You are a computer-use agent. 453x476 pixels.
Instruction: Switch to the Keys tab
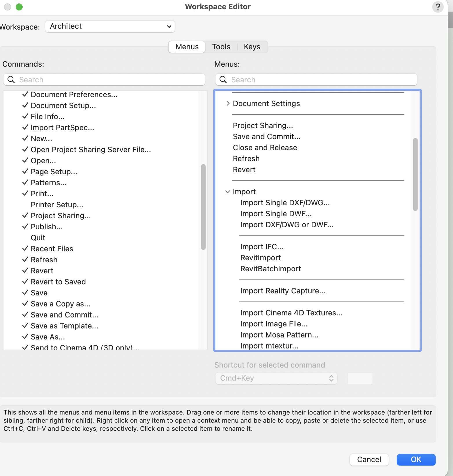(252, 47)
